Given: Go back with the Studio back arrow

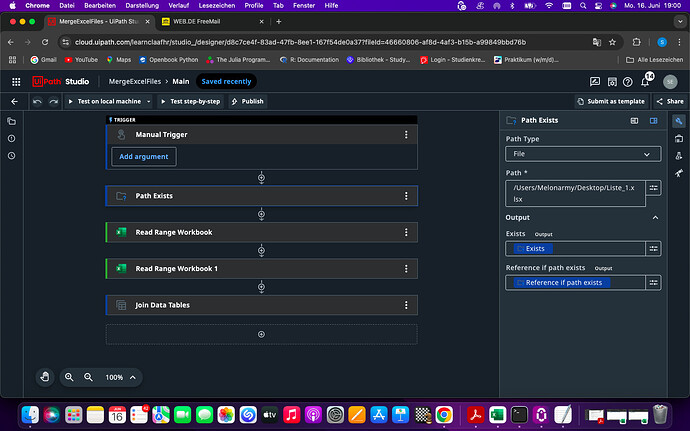Looking at the screenshot, I should point(15,101).
